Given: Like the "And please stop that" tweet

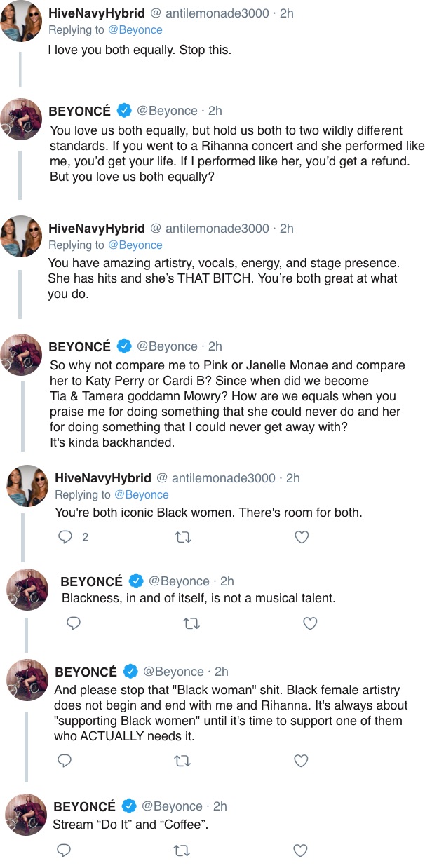Looking at the screenshot, I should [301, 761].
